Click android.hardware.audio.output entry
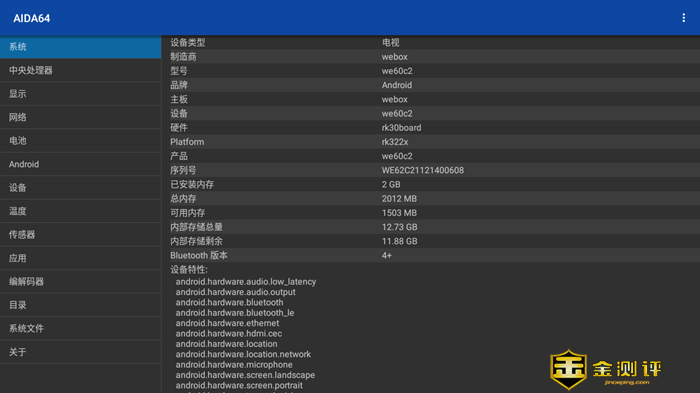The height and width of the screenshot is (393, 700). pyautogui.click(x=236, y=292)
